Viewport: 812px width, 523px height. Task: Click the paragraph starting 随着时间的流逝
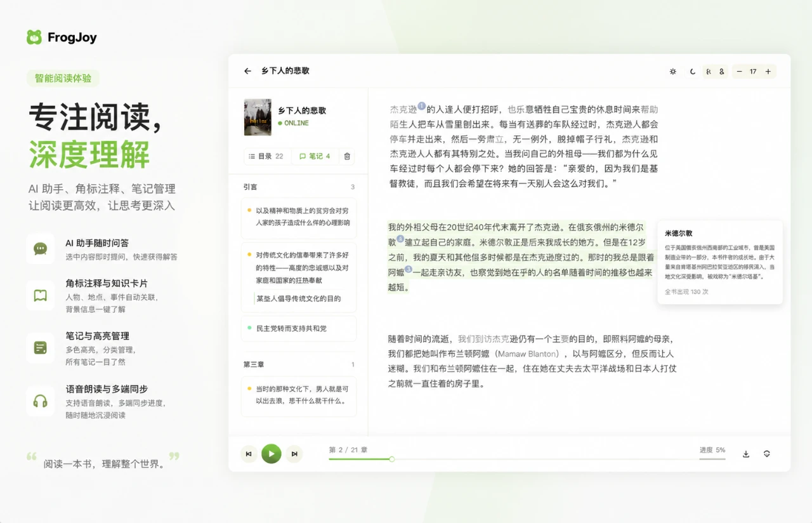(532, 361)
